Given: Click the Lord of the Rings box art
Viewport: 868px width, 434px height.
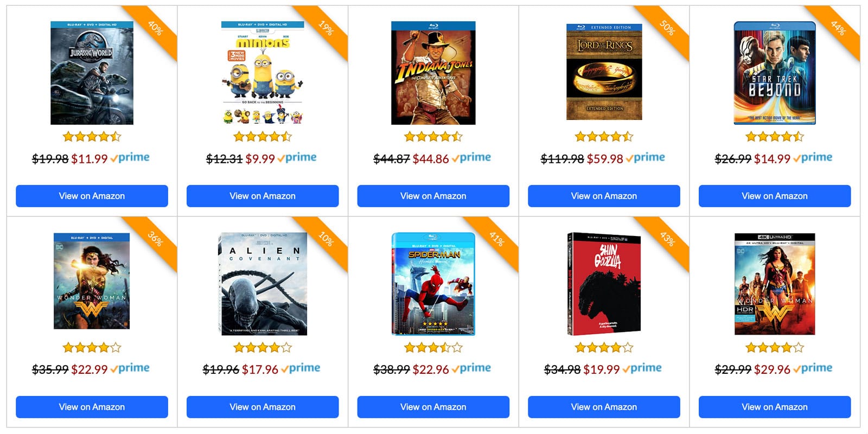Looking at the screenshot, I should pos(604,72).
